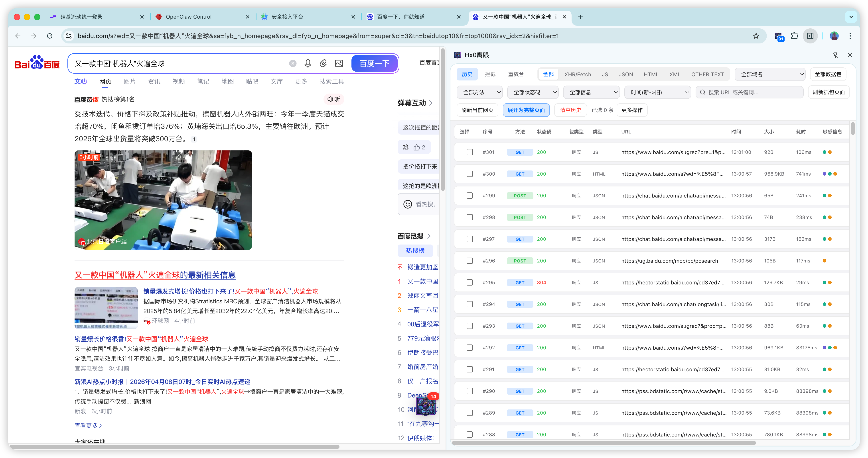Tick the checkbox for request #296
The width and height of the screenshot is (868, 458).
(469, 261)
